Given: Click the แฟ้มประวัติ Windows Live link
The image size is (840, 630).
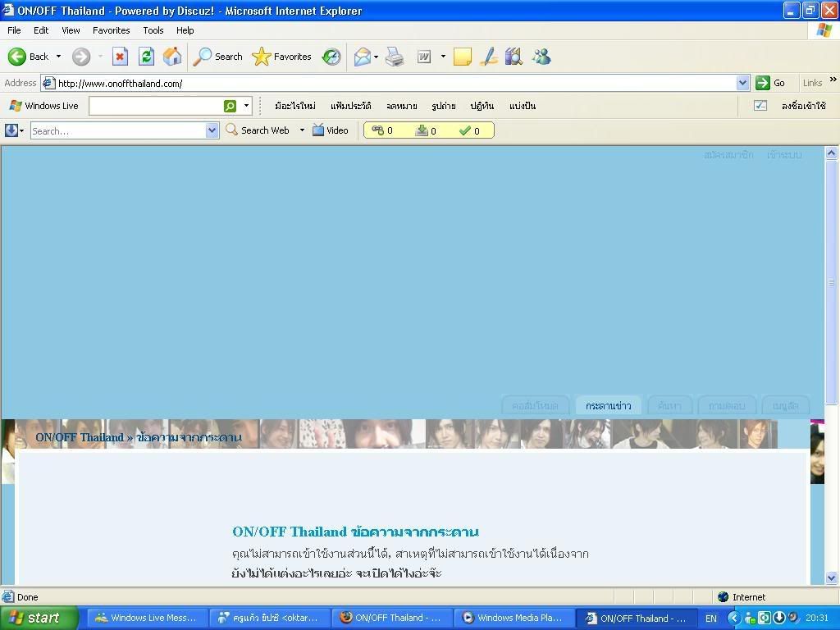Looking at the screenshot, I should (351, 106).
